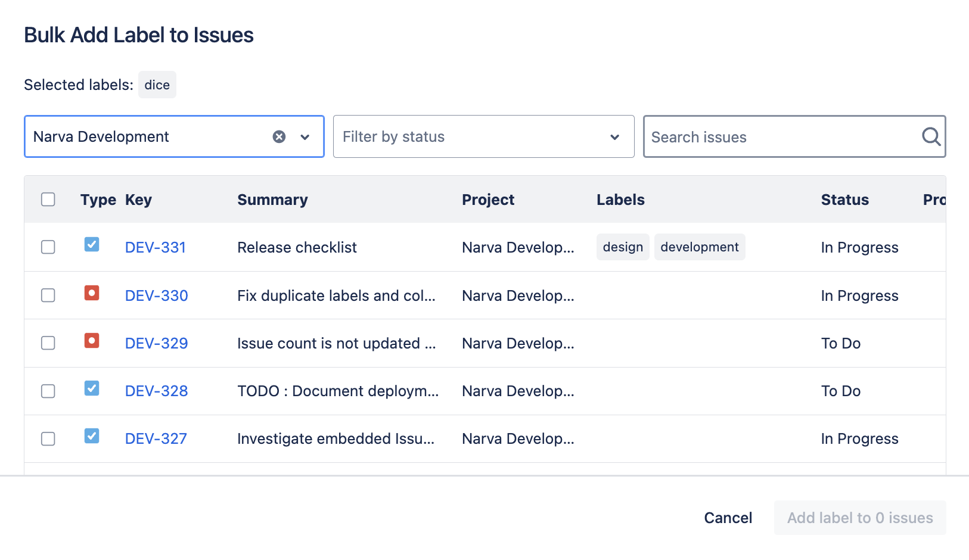Open the Narva Development project combo box
The width and height of the screenshot is (969, 560).
[x=149, y=136]
